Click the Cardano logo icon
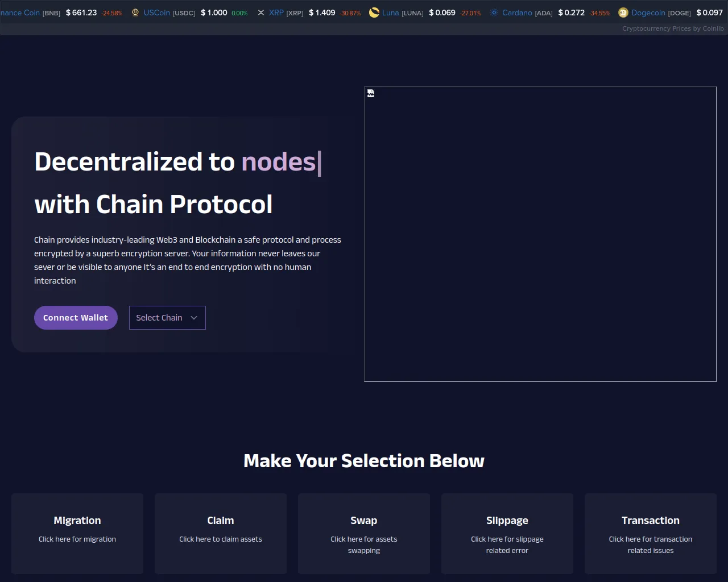 pos(494,13)
